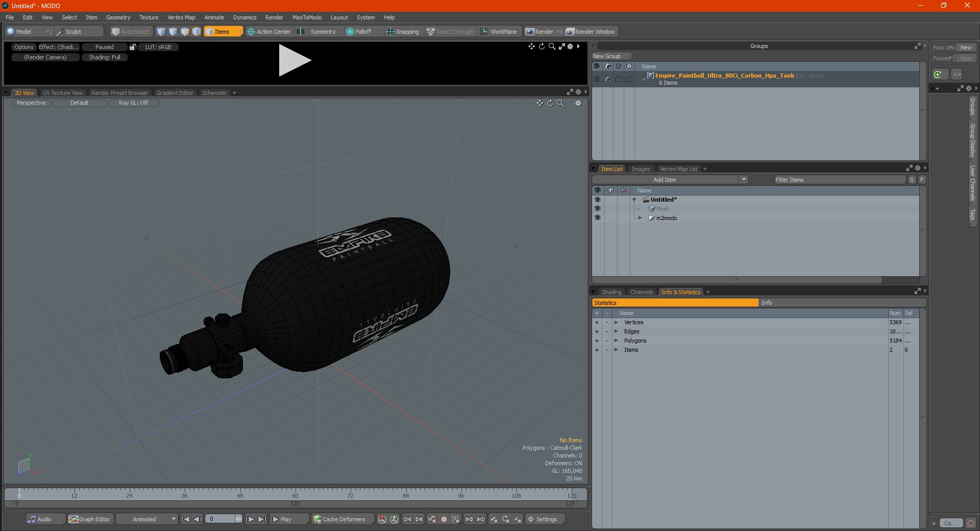Toggle Auto Select mode
Screen dimensions: 980x531
point(131,32)
